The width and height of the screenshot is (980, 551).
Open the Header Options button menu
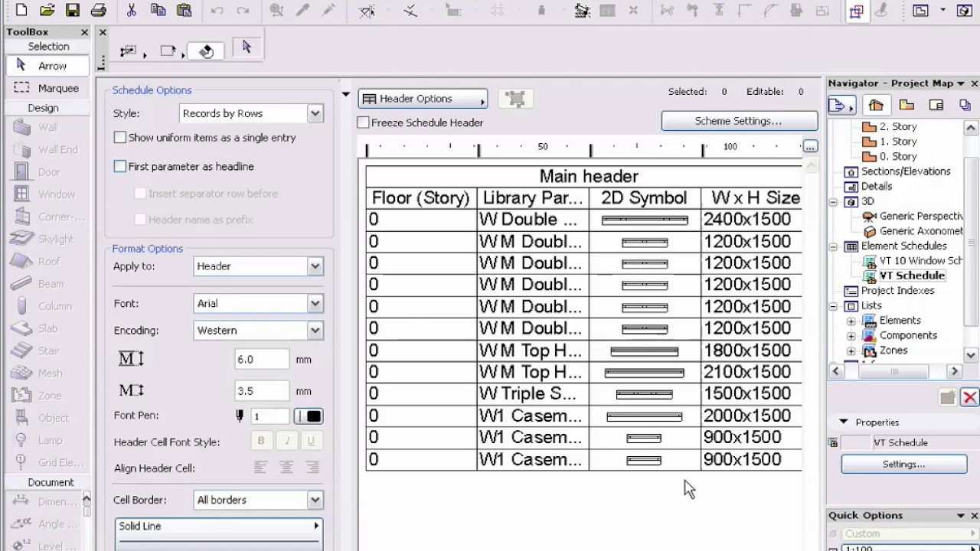[423, 99]
